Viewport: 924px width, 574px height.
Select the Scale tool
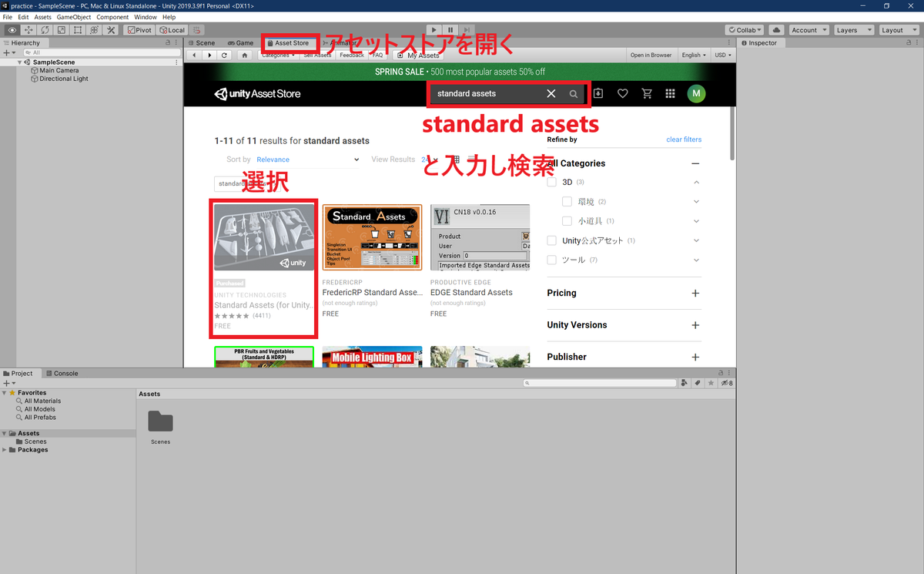61,30
